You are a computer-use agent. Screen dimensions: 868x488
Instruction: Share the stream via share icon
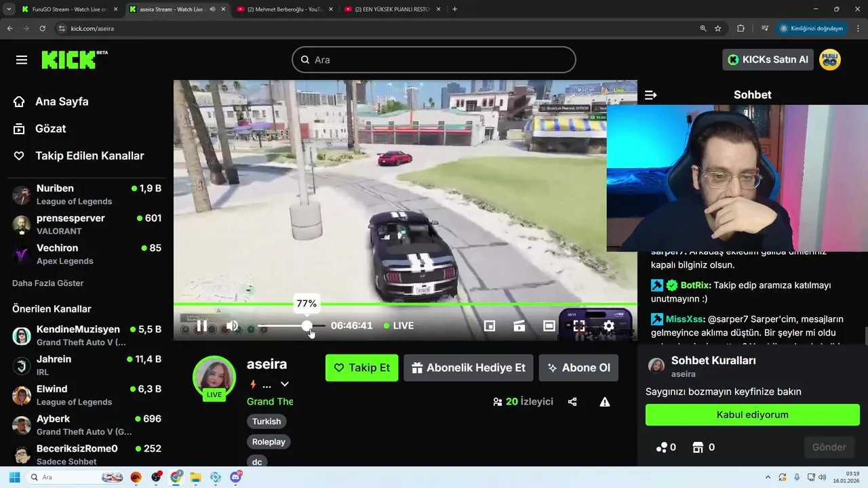tap(572, 402)
